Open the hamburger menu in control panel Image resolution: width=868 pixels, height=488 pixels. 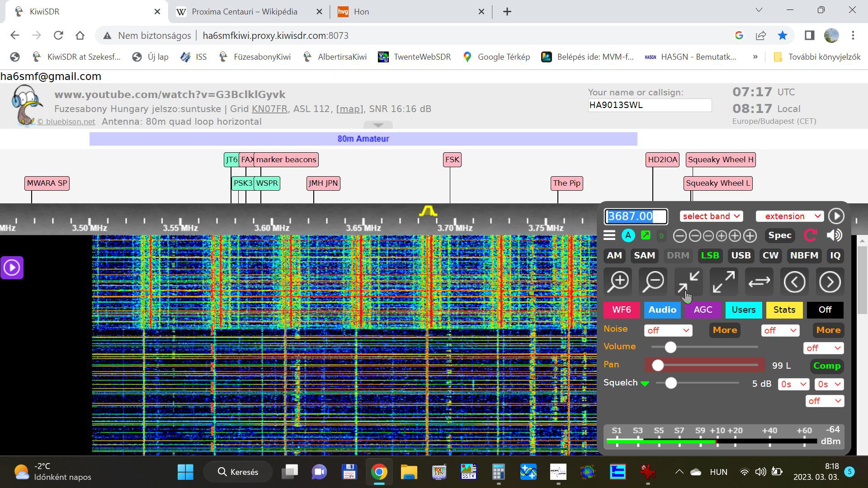click(609, 235)
